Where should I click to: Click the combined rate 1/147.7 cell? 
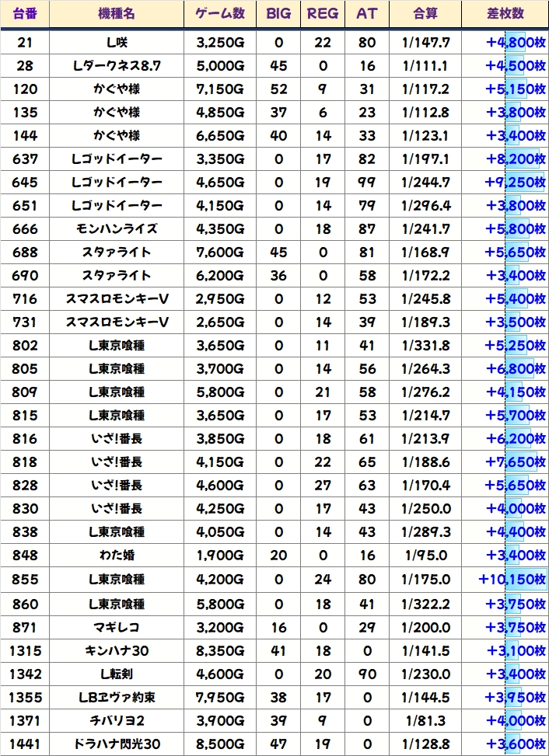click(425, 43)
